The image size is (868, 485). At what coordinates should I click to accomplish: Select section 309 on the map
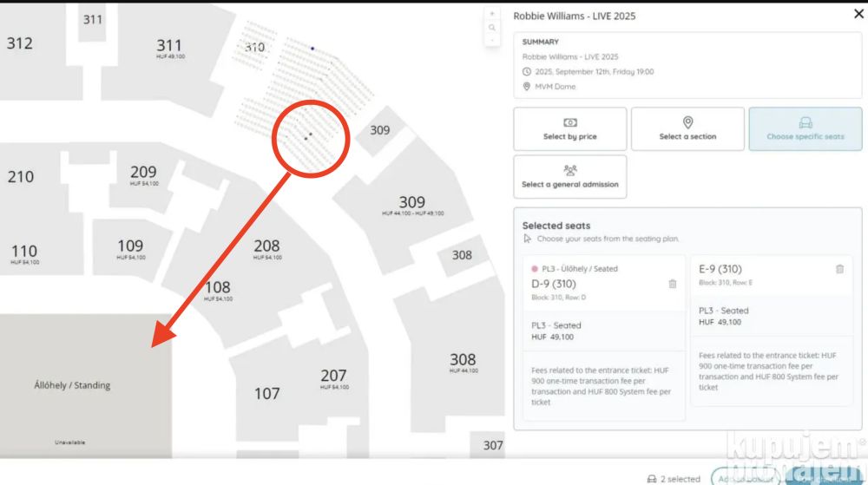coord(411,205)
